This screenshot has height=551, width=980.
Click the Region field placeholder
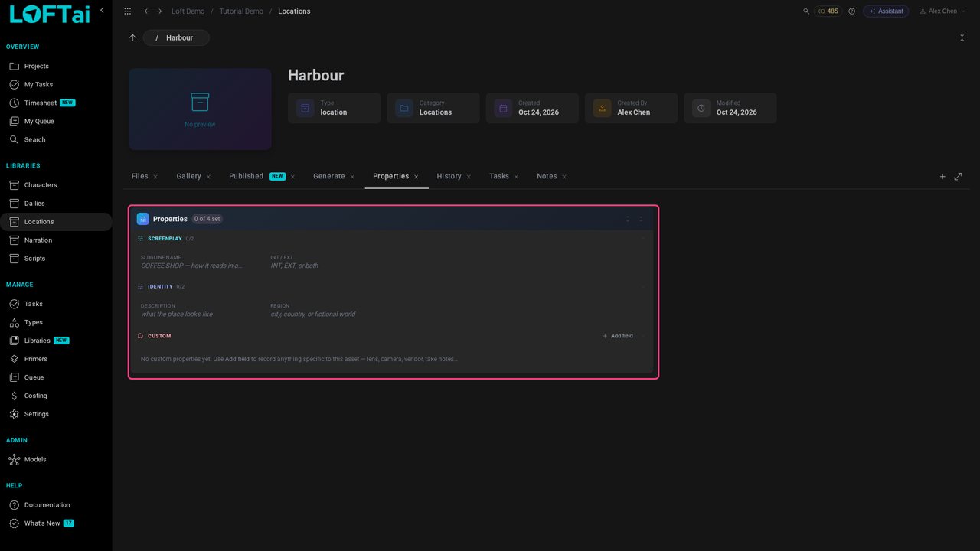[312, 314]
